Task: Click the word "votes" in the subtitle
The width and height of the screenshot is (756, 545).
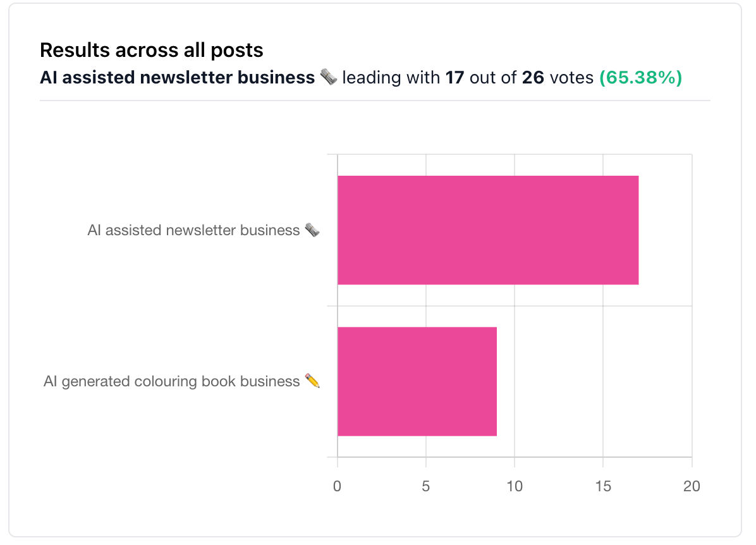Action: 571,78
